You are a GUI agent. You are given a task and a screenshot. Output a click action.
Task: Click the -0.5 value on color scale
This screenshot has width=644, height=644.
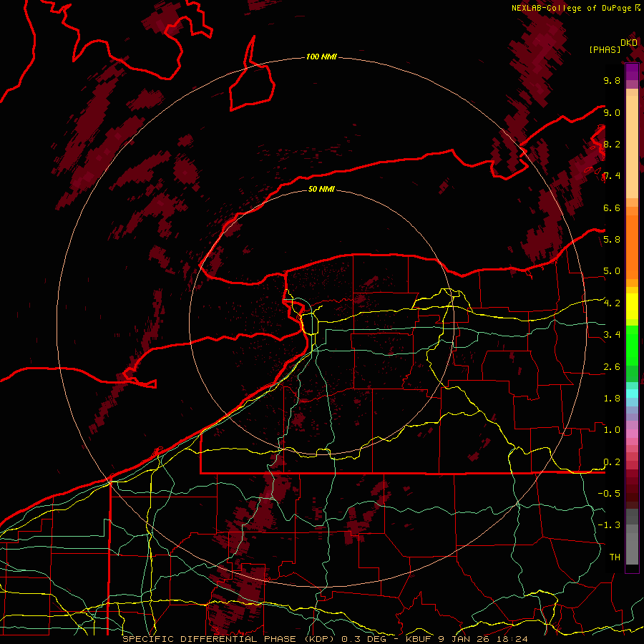(x=609, y=494)
